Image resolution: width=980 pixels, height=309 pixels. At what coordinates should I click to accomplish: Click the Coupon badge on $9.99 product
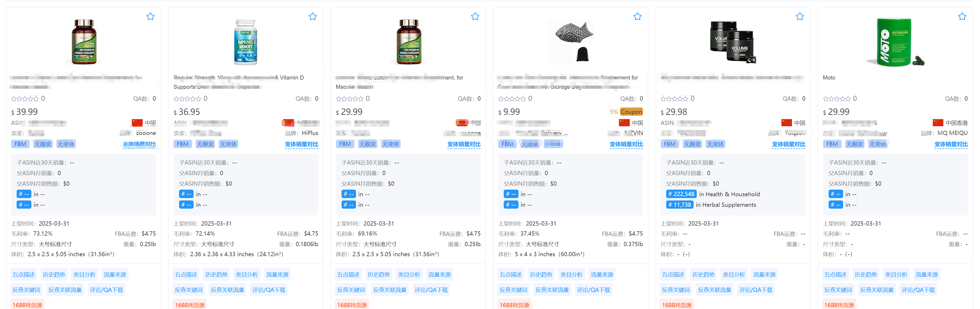coord(631,112)
